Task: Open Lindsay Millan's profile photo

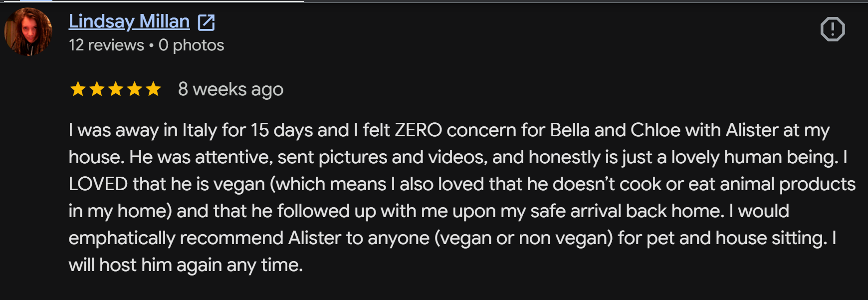Action: [28, 31]
